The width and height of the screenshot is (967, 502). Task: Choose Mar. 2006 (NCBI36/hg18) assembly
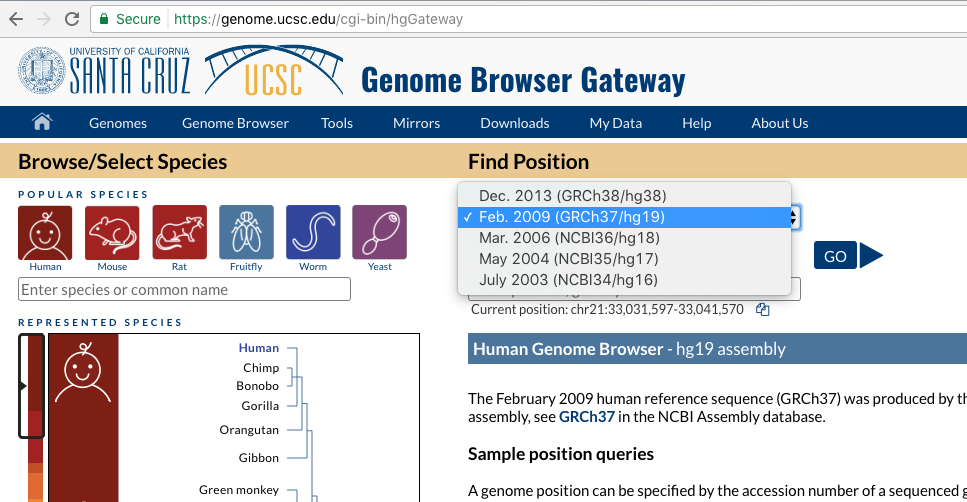624,238
